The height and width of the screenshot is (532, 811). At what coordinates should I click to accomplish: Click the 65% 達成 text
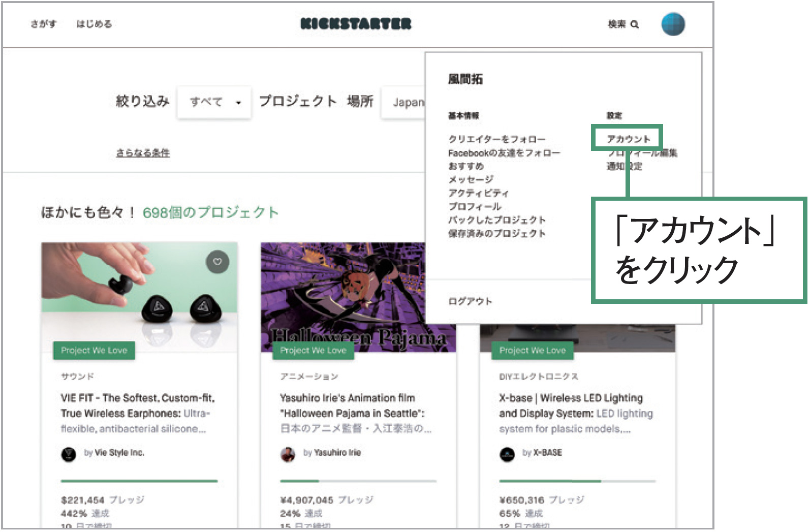click(x=521, y=514)
